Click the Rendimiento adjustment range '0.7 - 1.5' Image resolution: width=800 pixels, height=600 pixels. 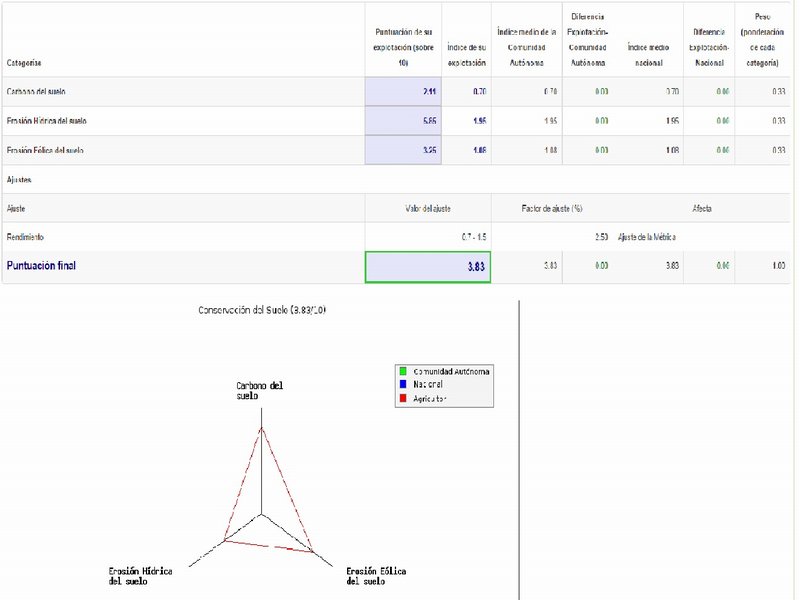click(x=474, y=237)
